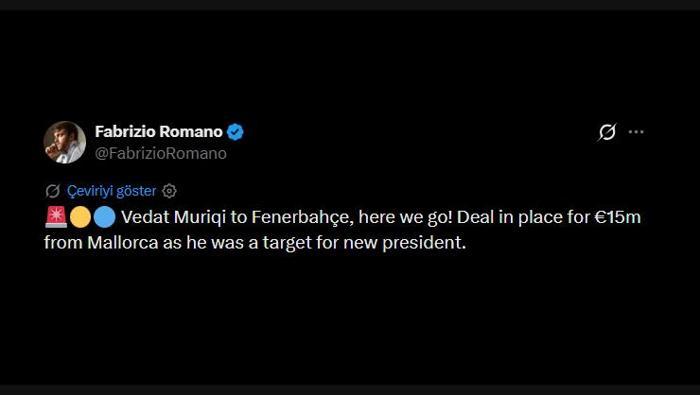Screen dimensions: 700x395
Task: Click the Grok icon beside the three-dot menu
Action: (x=607, y=132)
